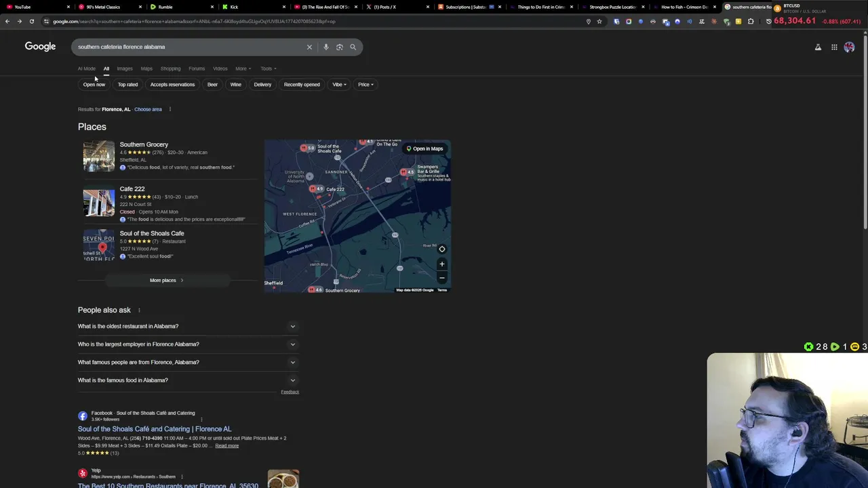The height and width of the screenshot is (488, 868).
Task: Switch to Images search tab
Action: coord(125,68)
